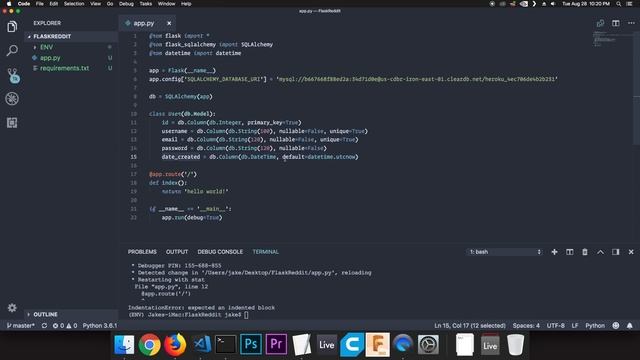
Task: Switch to the OUTPUT panel tab
Action: coord(177,252)
